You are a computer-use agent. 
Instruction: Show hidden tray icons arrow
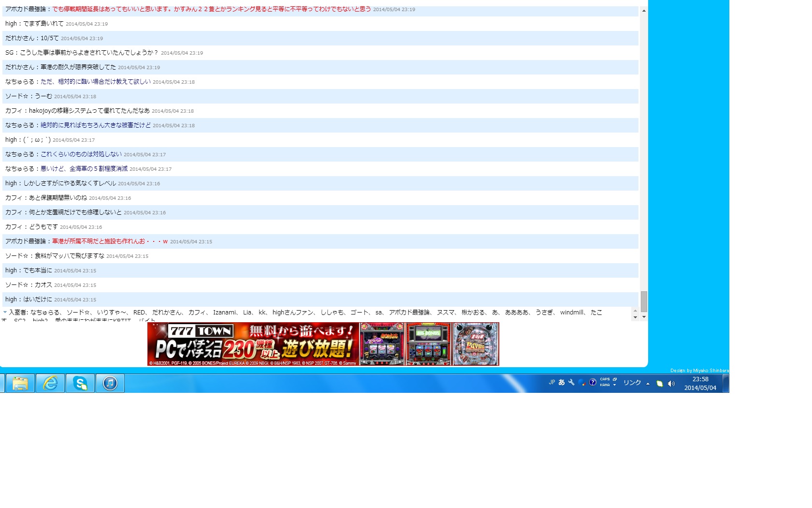[x=648, y=384]
